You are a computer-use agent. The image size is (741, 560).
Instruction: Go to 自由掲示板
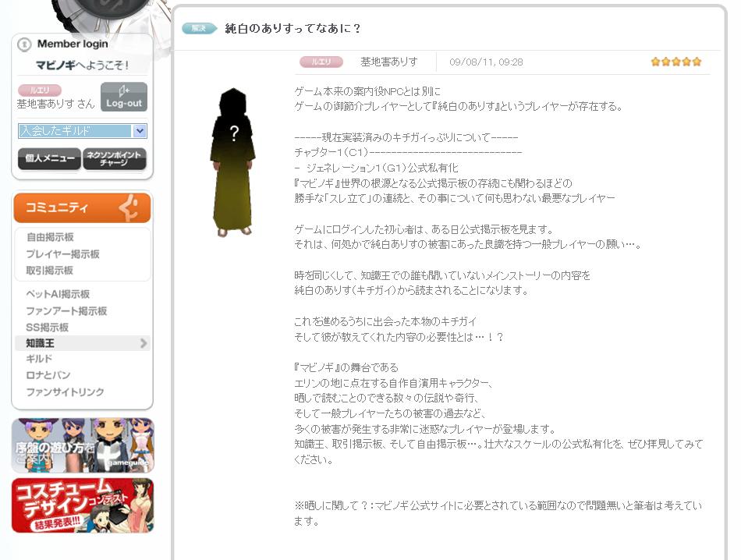pyautogui.click(x=50, y=237)
